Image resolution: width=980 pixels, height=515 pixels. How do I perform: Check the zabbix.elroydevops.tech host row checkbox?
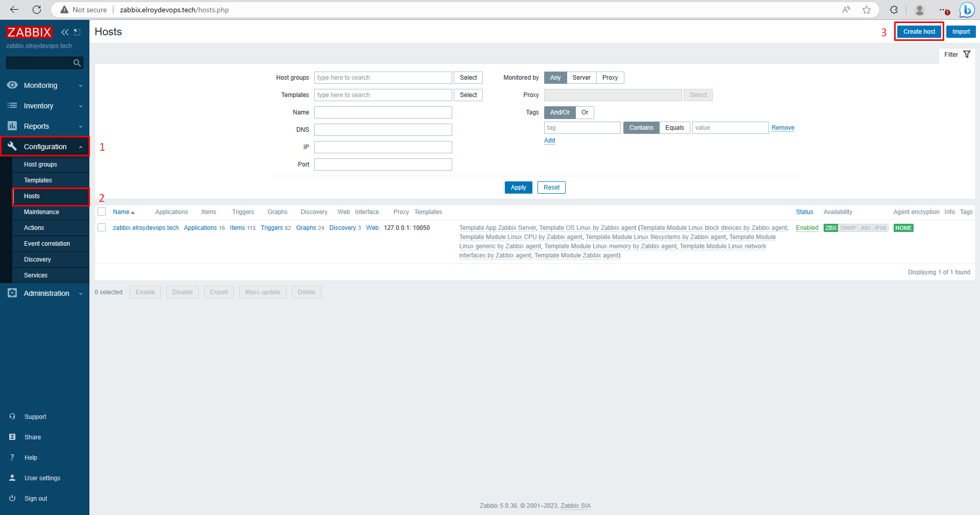coord(102,227)
